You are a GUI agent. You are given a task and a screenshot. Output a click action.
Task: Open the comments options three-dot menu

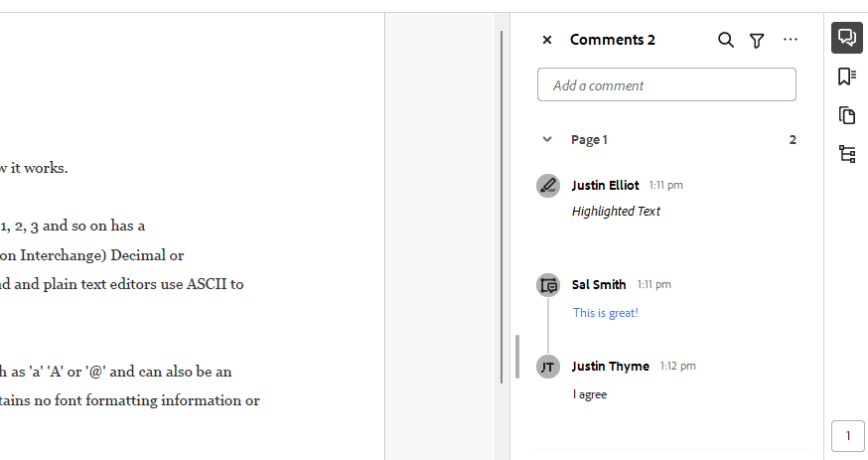click(x=791, y=40)
